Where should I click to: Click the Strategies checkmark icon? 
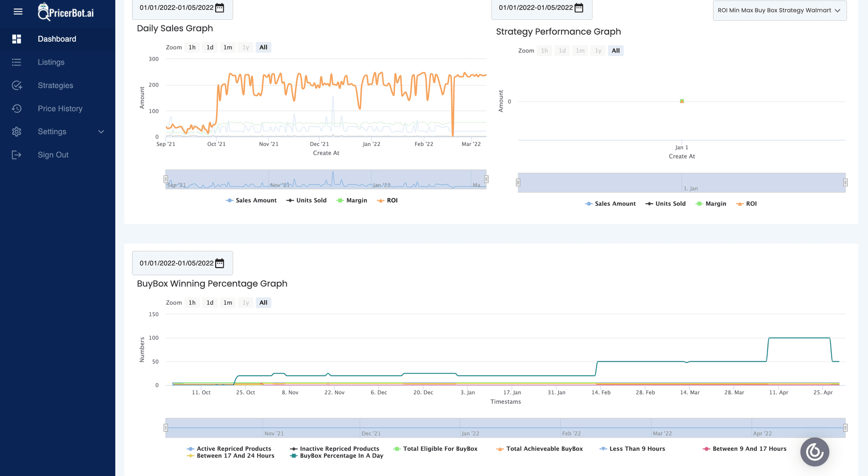pos(17,85)
